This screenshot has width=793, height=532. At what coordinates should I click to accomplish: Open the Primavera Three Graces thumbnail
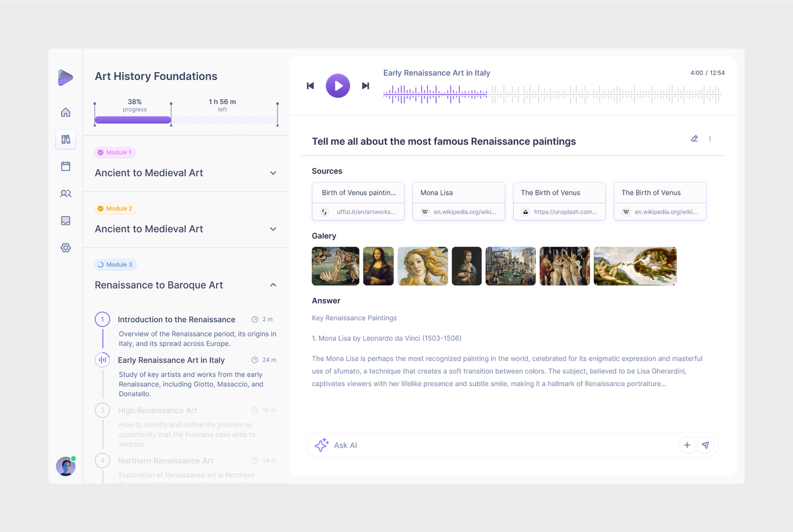565,266
